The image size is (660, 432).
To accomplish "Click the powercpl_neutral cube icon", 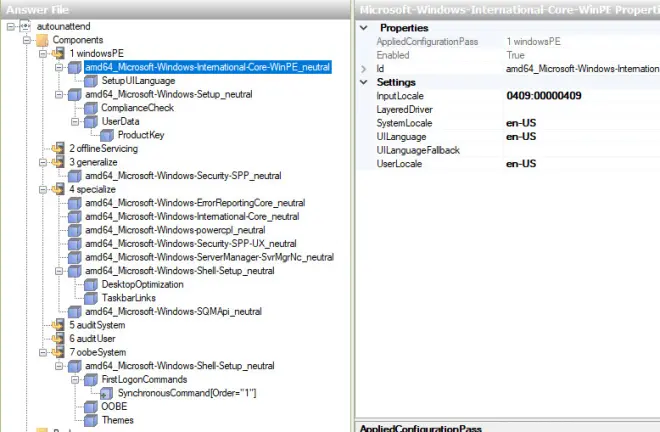I will pyautogui.click(x=75, y=230).
